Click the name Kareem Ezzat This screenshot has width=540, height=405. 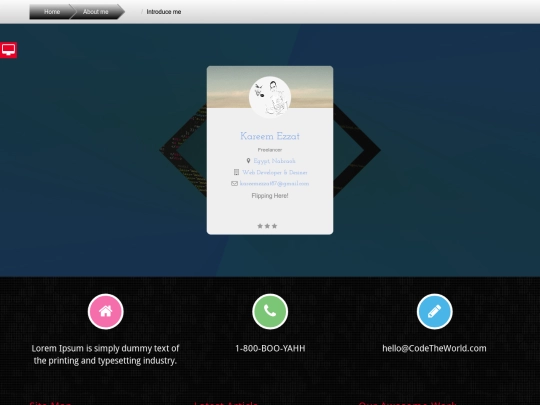pyautogui.click(x=270, y=136)
